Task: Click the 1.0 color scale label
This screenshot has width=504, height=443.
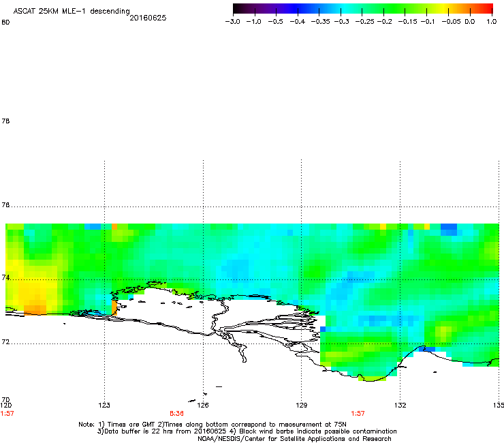Action: point(492,22)
